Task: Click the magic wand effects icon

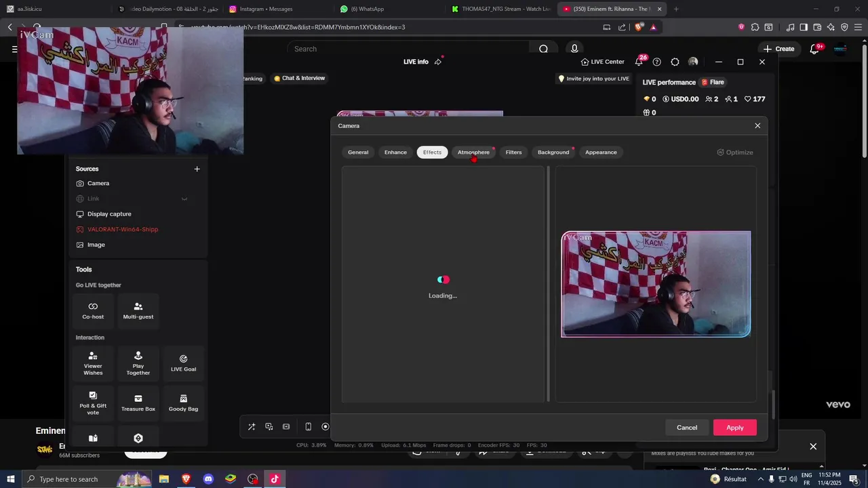Action: [x=252, y=427]
